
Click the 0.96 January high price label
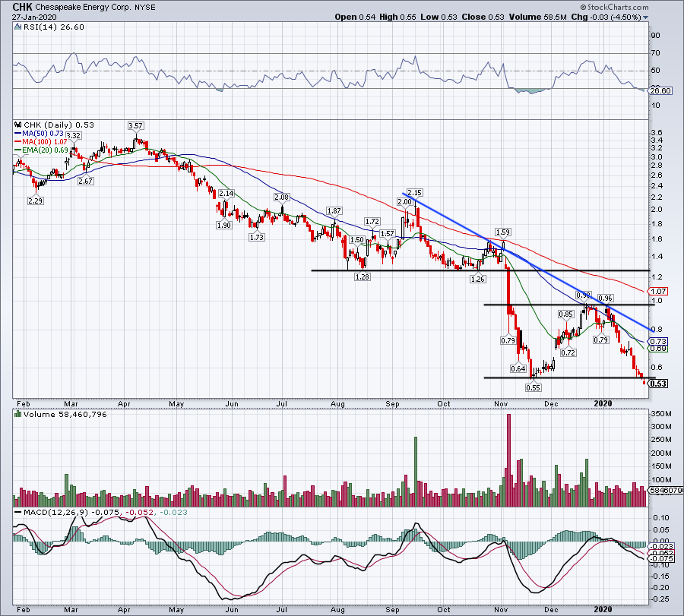pos(606,299)
